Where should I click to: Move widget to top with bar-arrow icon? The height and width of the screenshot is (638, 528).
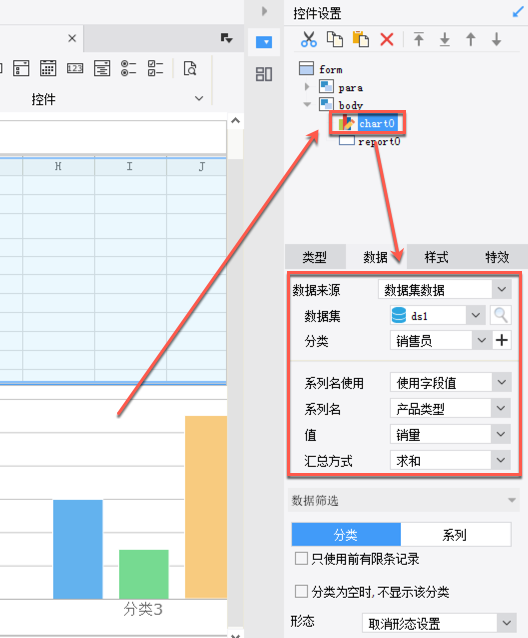pyautogui.click(x=419, y=39)
